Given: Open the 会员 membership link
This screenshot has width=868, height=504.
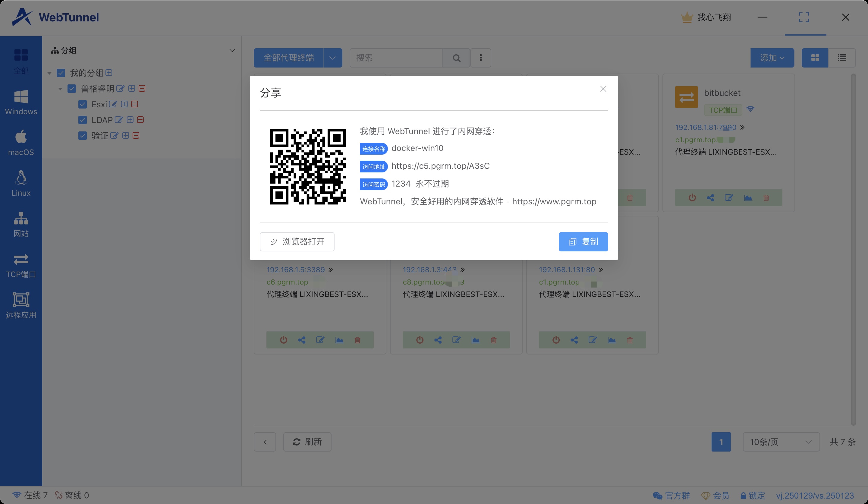Looking at the screenshot, I should [x=715, y=495].
